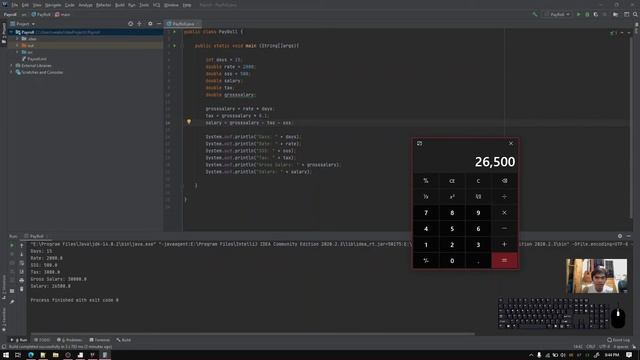640x360 pixels.
Task: Close the calculator window
Action: pos(511,144)
